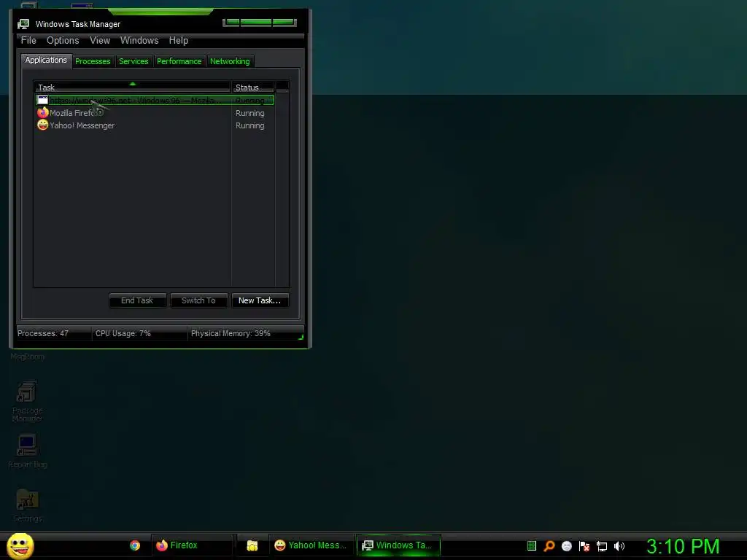This screenshot has width=747, height=560.
Task: Open the Options menu
Action: [x=63, y=41]
